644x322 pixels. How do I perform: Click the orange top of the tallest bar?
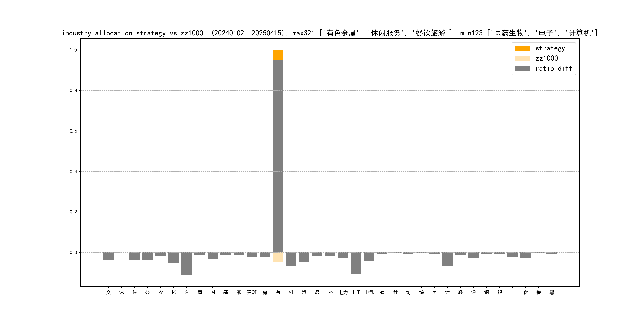tap(278, 54)
